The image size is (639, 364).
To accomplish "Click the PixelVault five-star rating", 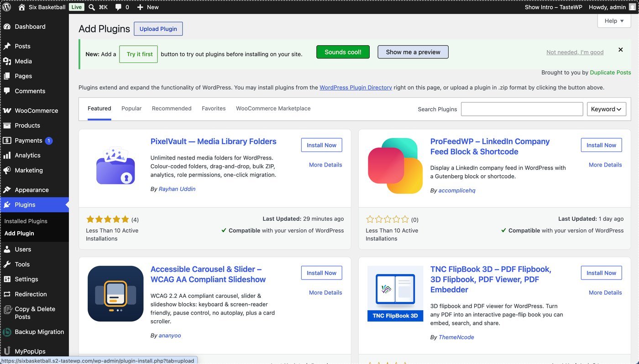I will [108, 219].
